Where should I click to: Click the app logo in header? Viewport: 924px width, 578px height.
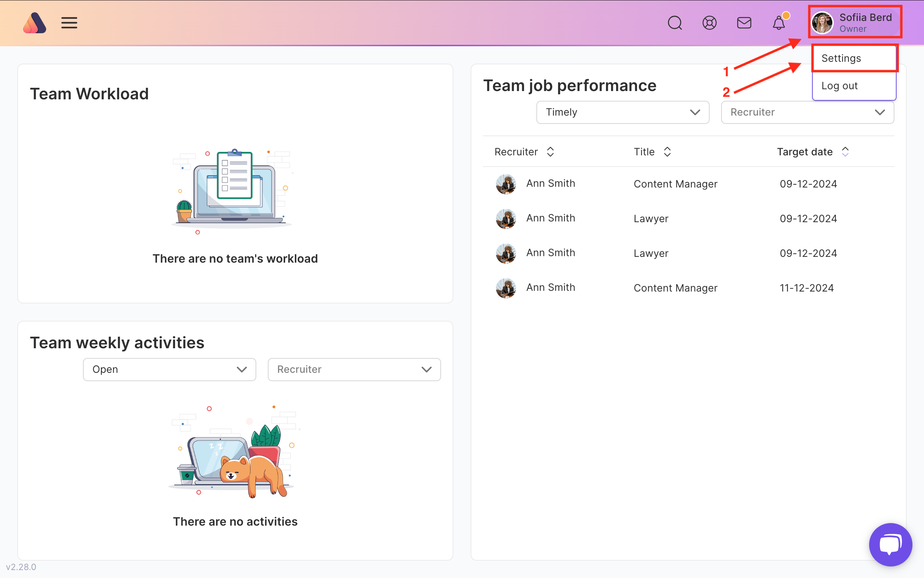(x=34, y=23)
